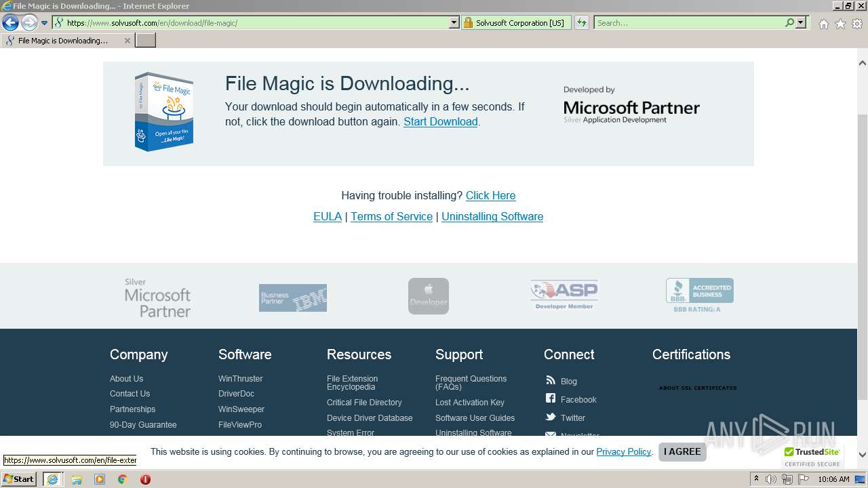The width and height of the screenshot is (868, 488).
Task: Open the About Us footer link
Action: (126, 379)
